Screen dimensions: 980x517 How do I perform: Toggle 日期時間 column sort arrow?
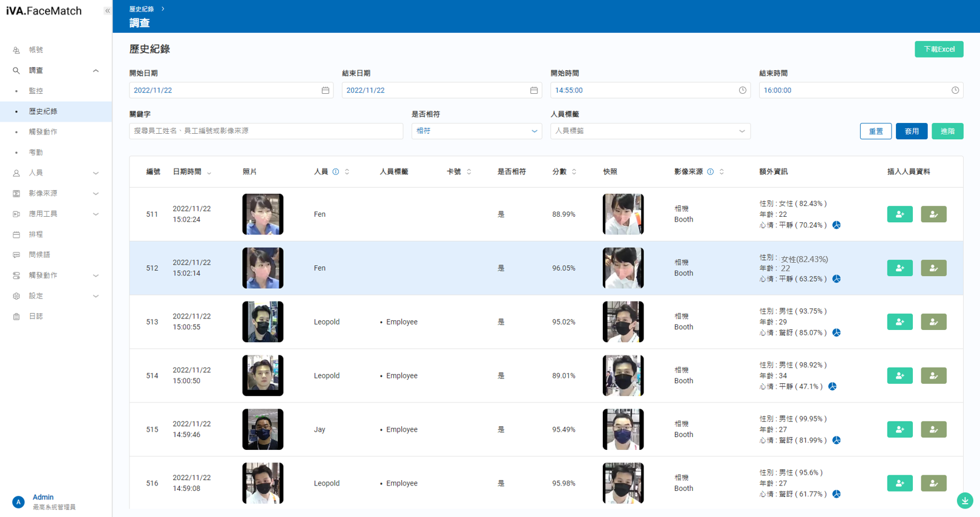(x=209, y=173)
